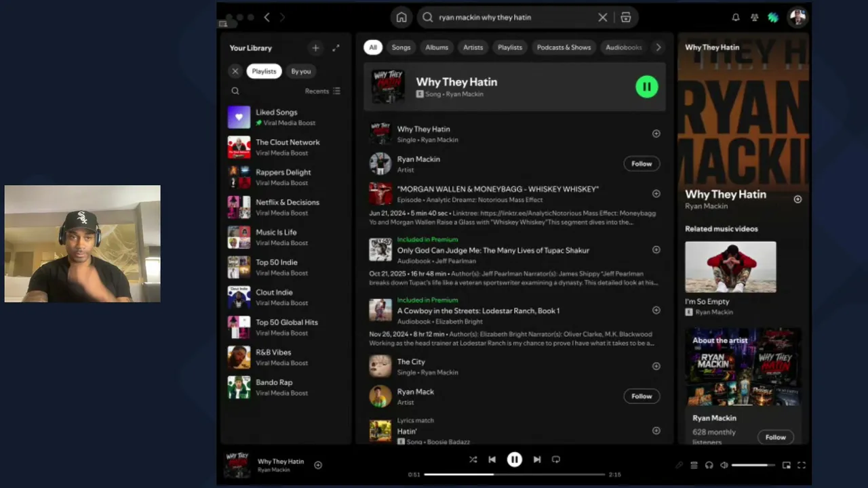868x488 pixels.
Task: Add the Why They Hatin single to library
Action: pos(656,134)
